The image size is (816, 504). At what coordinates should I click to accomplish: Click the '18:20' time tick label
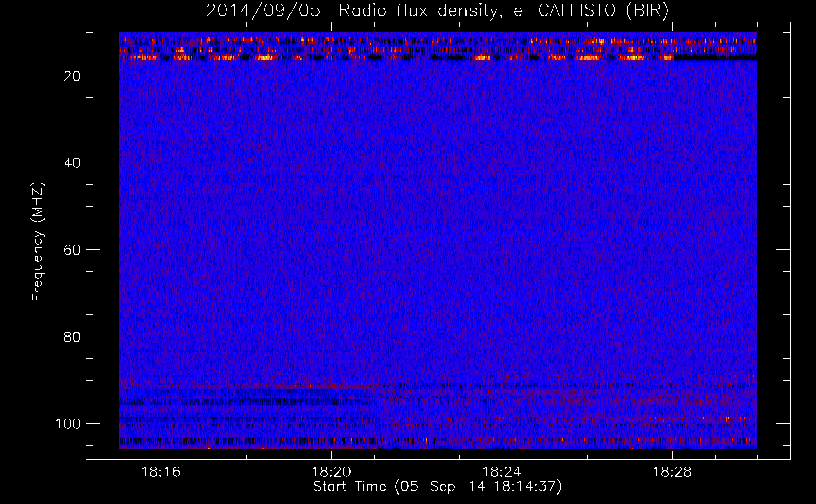tap(331, 472)
